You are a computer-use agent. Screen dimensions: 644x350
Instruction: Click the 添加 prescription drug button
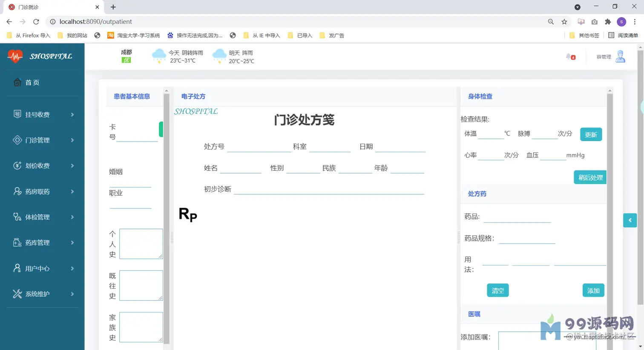pyautogui.click(x=593, y=291)
